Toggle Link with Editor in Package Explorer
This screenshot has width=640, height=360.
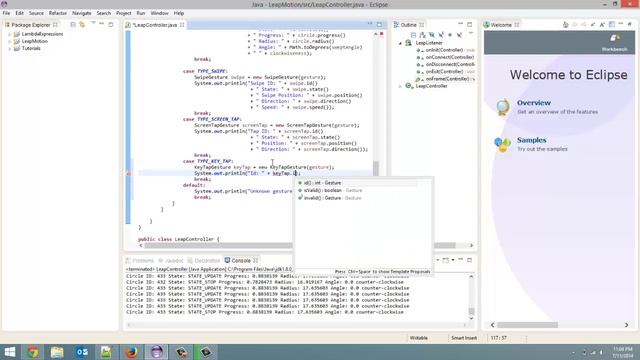tap(82, 24)
